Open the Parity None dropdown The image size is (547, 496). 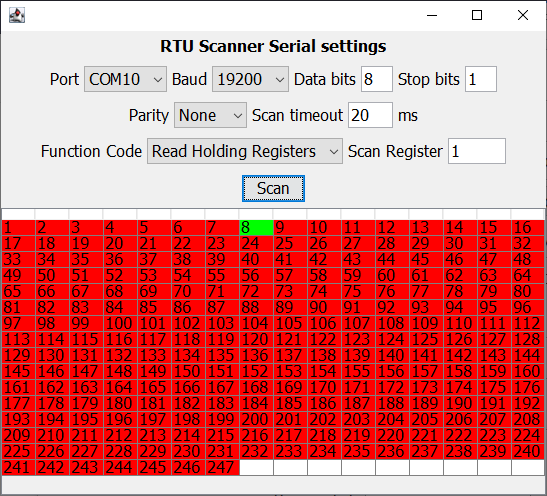tap(210, 115)
